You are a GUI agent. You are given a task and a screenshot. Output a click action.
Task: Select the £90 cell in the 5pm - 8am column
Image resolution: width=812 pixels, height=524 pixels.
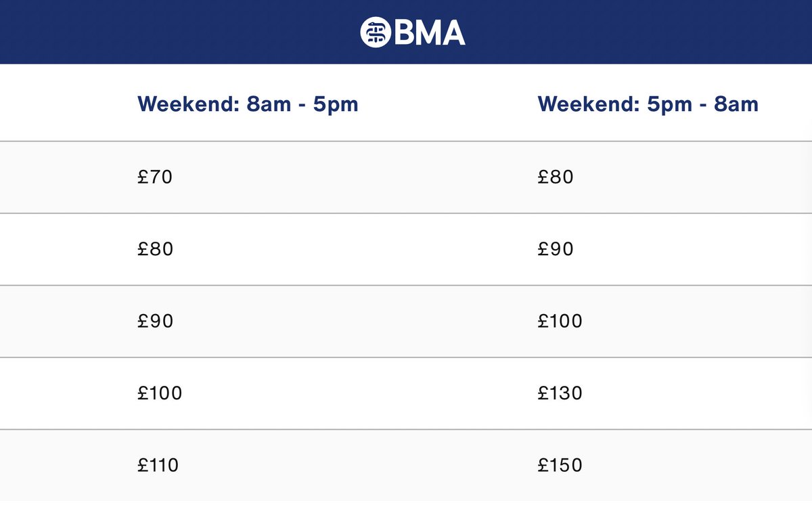(x=556, y=249)
